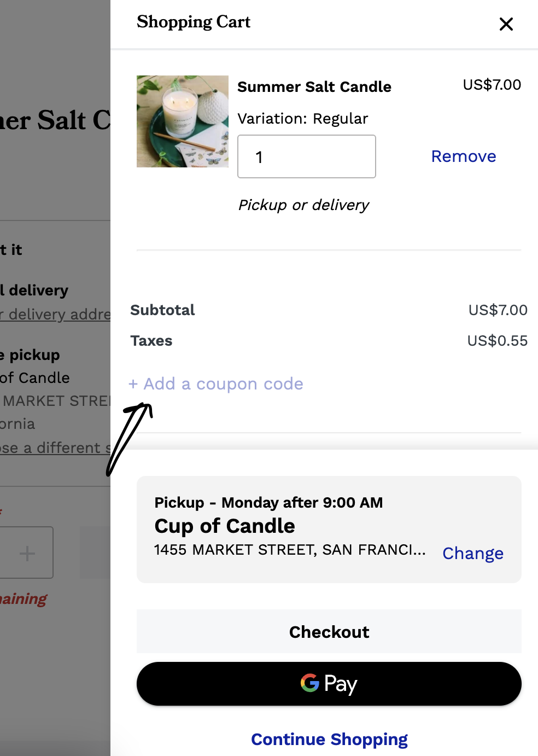Click the Subtotal row amount
538x756 pixels.
(498, 310)
